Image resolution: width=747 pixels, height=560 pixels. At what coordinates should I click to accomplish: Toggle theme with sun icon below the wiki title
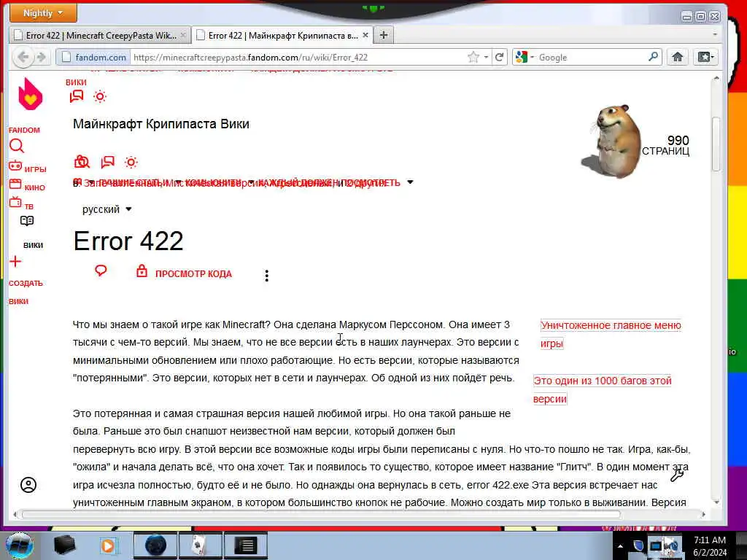click(131, 163)
